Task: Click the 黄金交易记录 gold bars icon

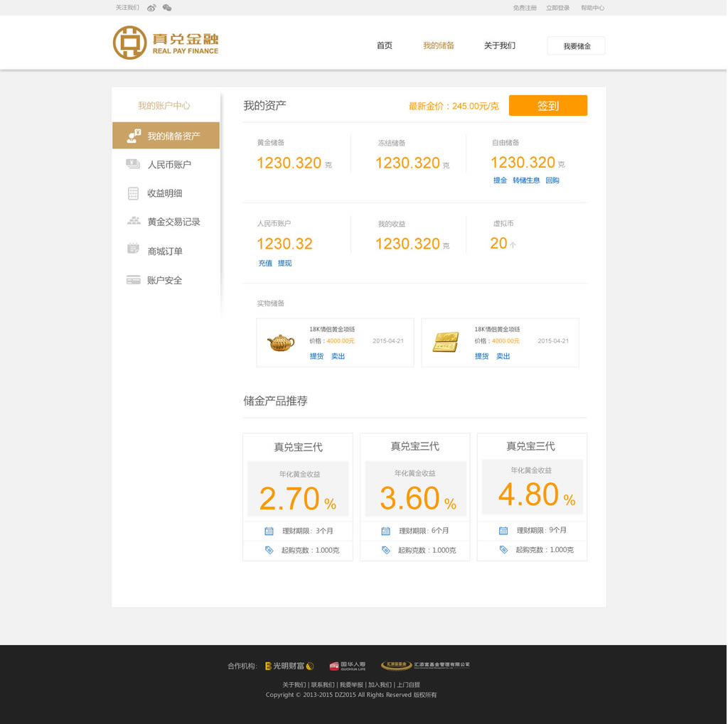Action: coord(133,221)
